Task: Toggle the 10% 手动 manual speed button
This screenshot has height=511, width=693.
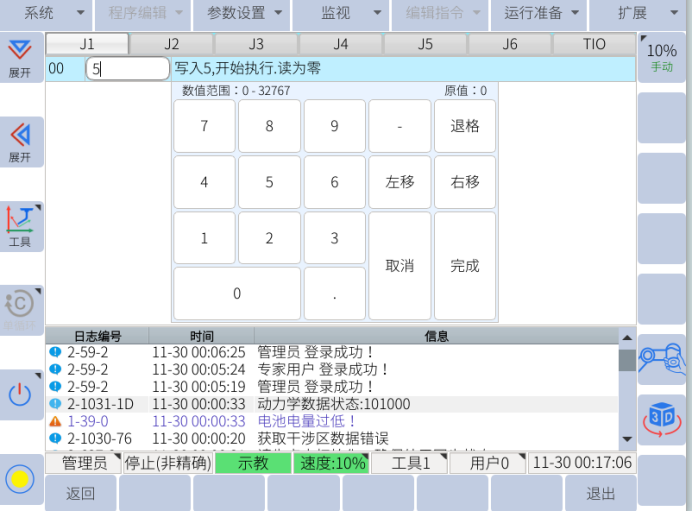Action: click(662, 57)
